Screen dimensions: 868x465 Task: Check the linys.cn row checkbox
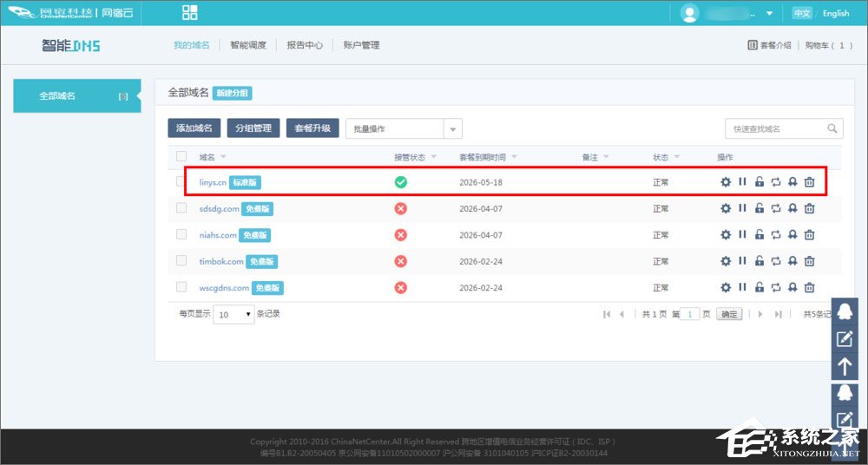[x=180, y=181]
